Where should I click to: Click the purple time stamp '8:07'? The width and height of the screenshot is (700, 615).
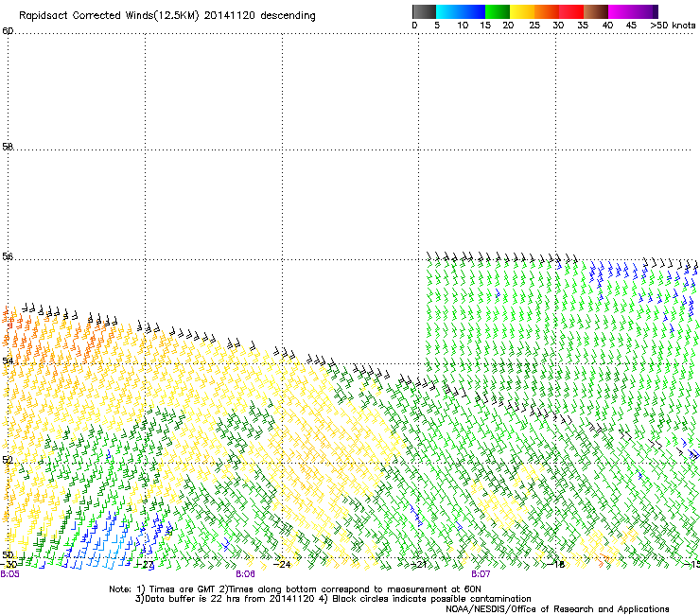(x=481, y=574)
